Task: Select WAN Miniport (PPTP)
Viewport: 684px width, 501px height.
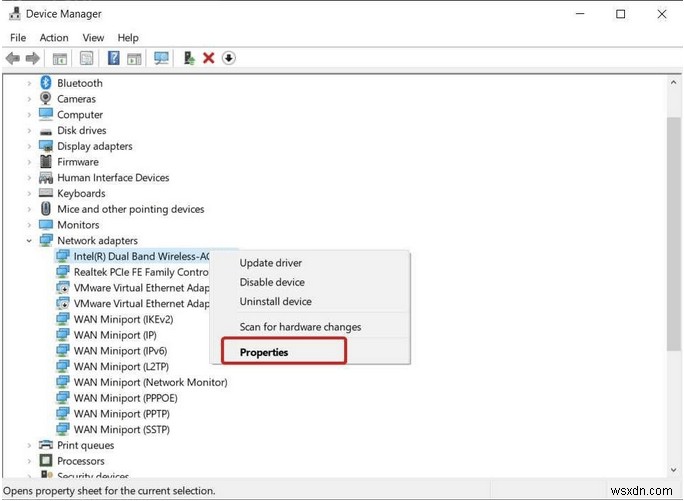Action: point(122,413)
